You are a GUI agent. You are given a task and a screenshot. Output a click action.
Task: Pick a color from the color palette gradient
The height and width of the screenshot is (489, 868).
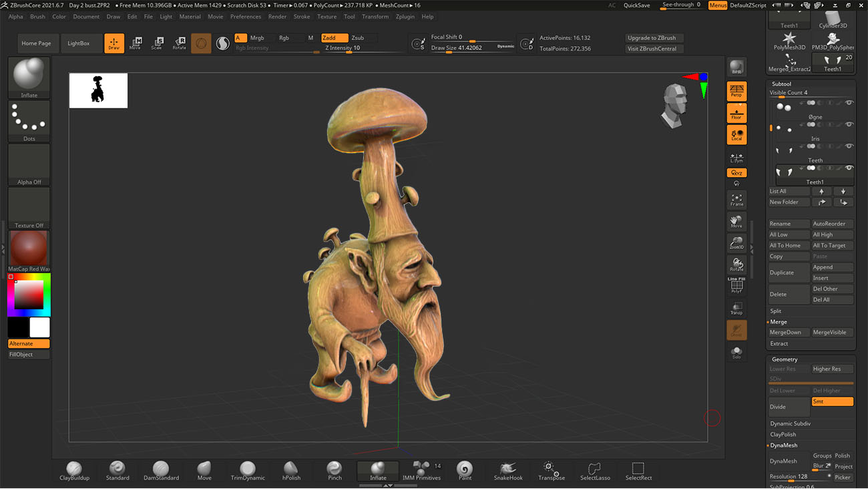(28, 293)
